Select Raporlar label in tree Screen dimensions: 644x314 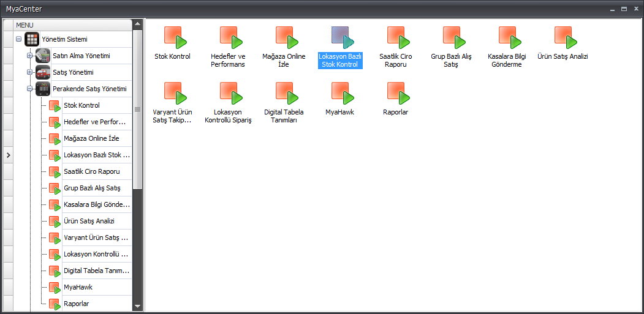coord(77,304)
